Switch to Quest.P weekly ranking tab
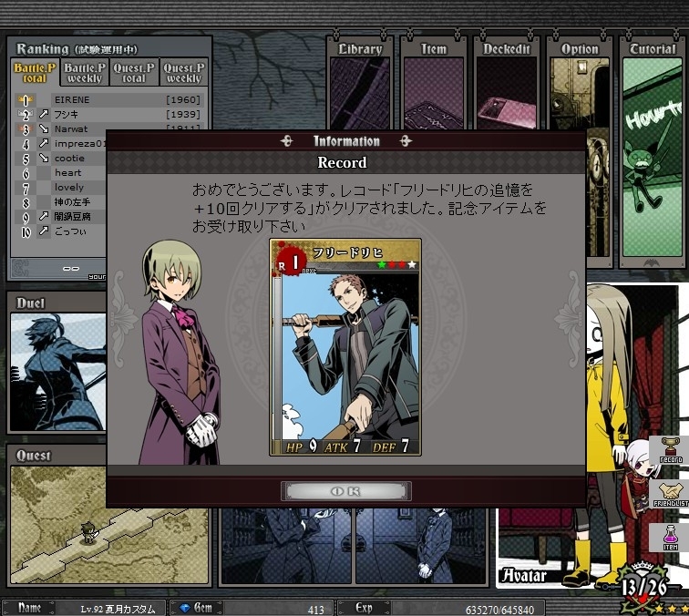Viewport: 689px width, 616px height. pos(184,73)
